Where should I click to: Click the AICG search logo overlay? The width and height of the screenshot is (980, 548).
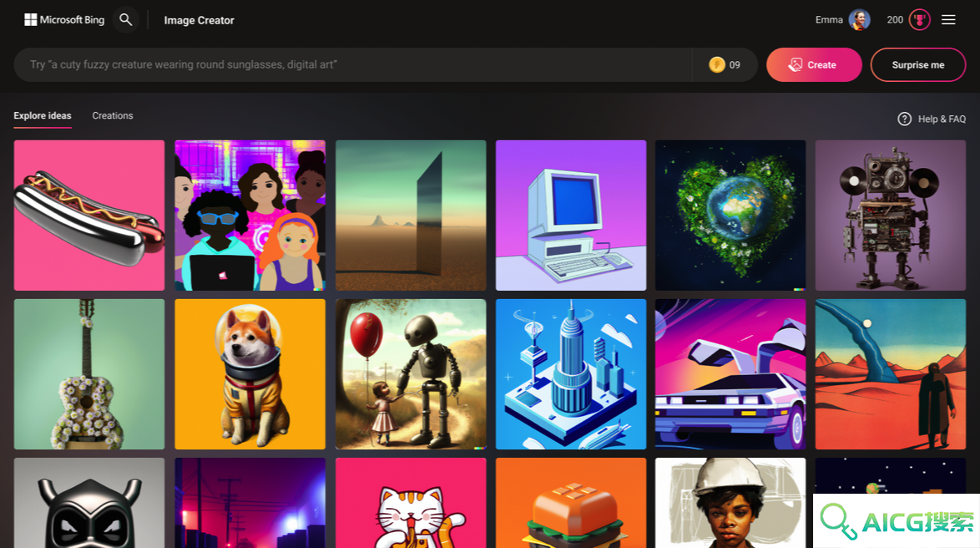(897, 521)
